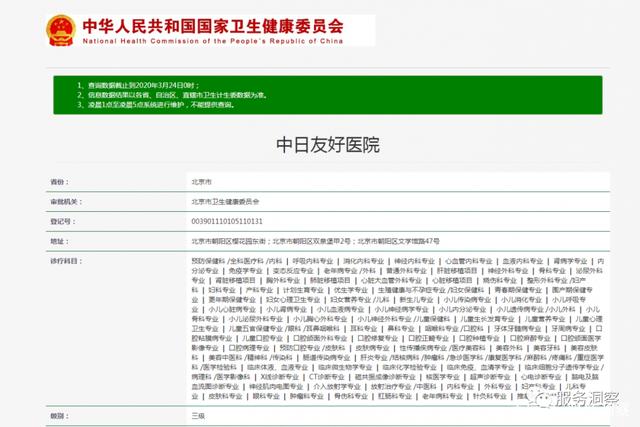The width and height of the screenshot is (640, 427).
Task: Click the 审批机关 row label
Action: (x=64, y=202)
